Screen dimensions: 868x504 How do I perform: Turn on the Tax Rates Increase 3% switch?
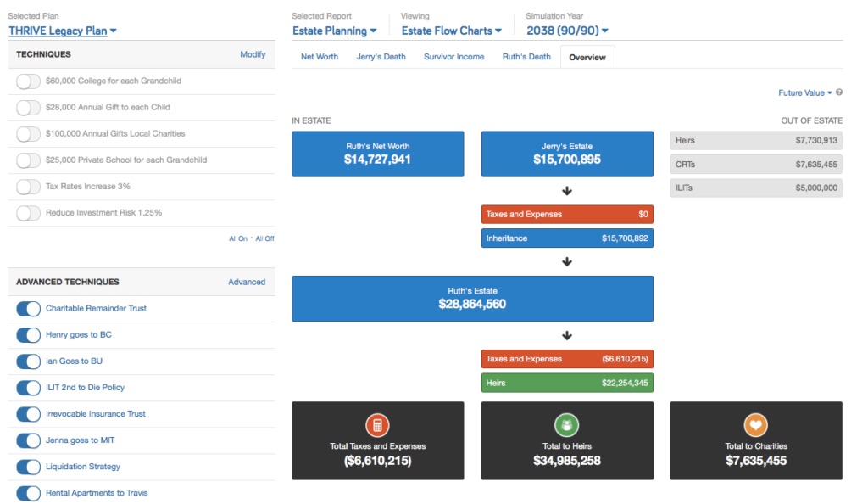tap(29, 187)
